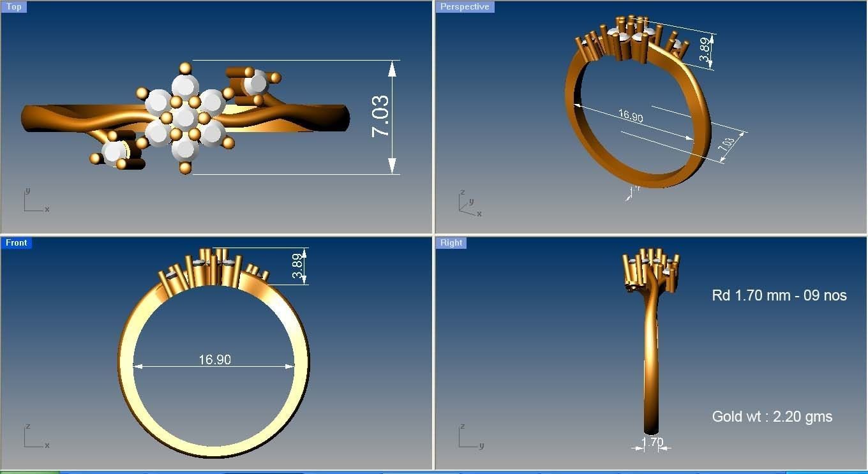Select the 3.89 dimension in Perspective view
Image resolution: width=868 pixels, height=474 pixels.
[705, 50]
